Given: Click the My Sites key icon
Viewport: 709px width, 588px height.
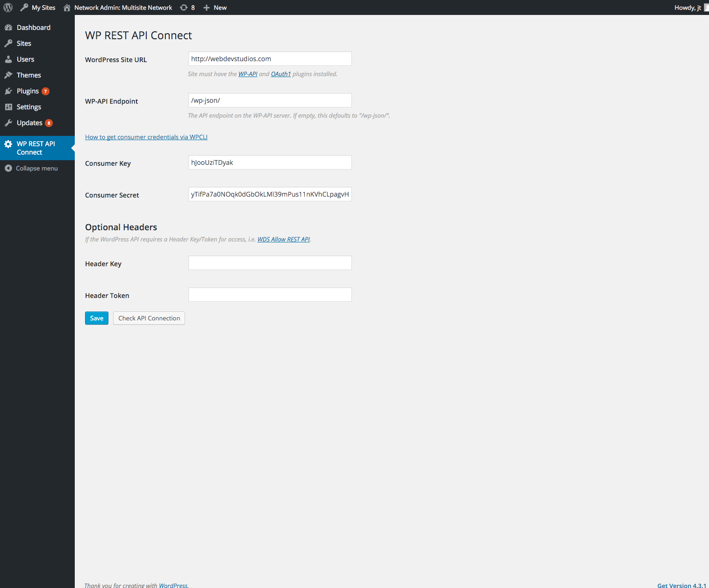Looking at the screenshot, I should pyautogui.click(x=24, y=7).
